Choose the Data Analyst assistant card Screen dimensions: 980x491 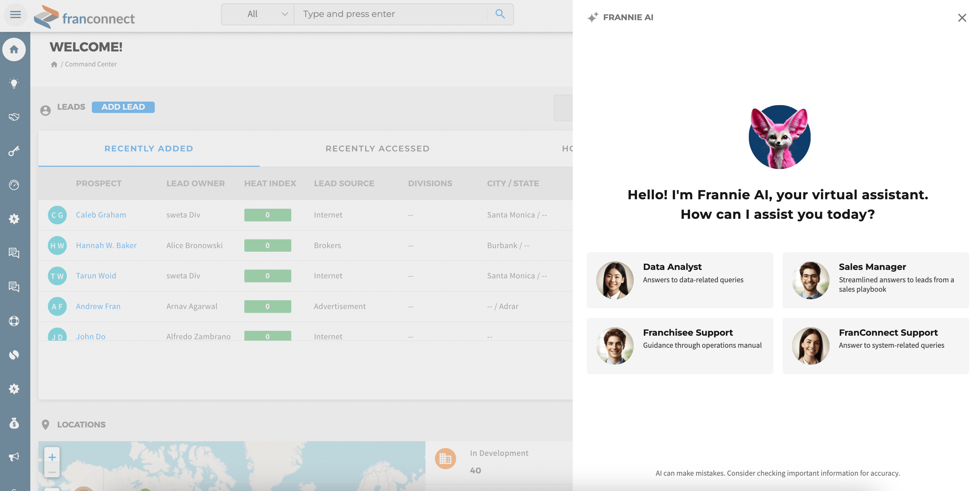680,280
